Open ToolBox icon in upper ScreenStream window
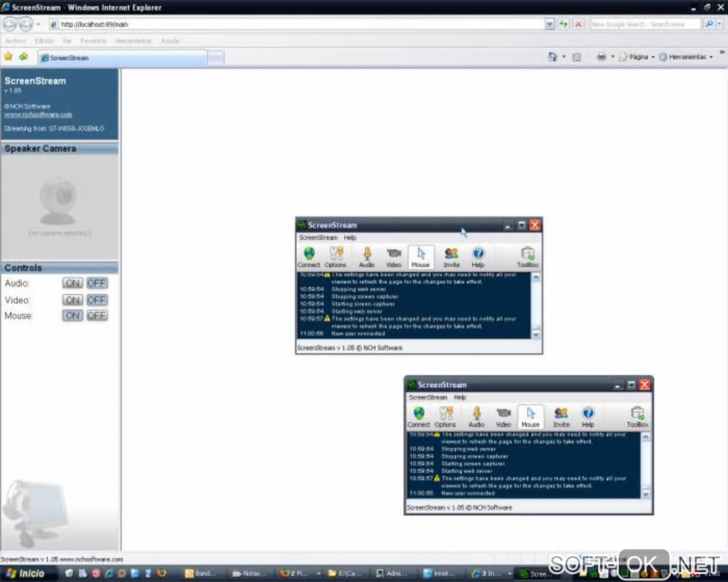This screenshot has width=728, height=582. [528, 257]
